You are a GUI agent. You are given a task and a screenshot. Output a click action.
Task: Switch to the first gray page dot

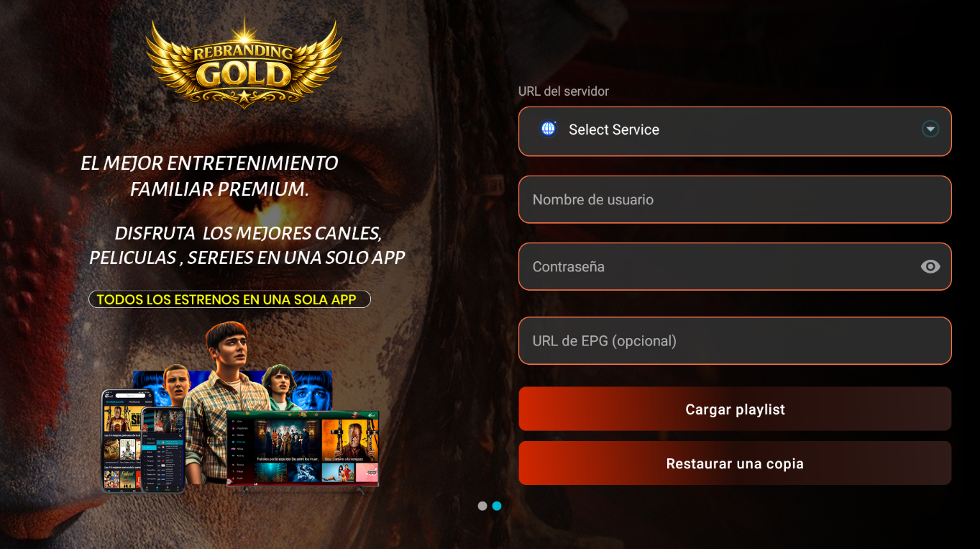coord(482,506)
